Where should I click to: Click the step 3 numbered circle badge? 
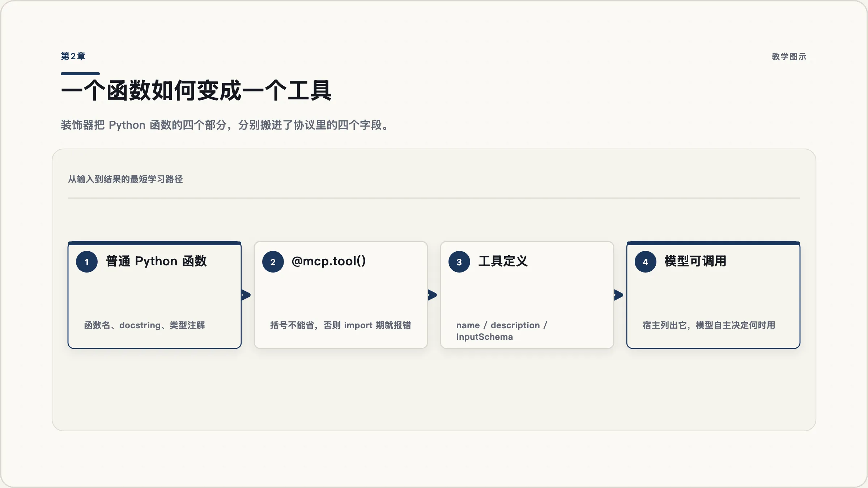click(x=459, y=262)
